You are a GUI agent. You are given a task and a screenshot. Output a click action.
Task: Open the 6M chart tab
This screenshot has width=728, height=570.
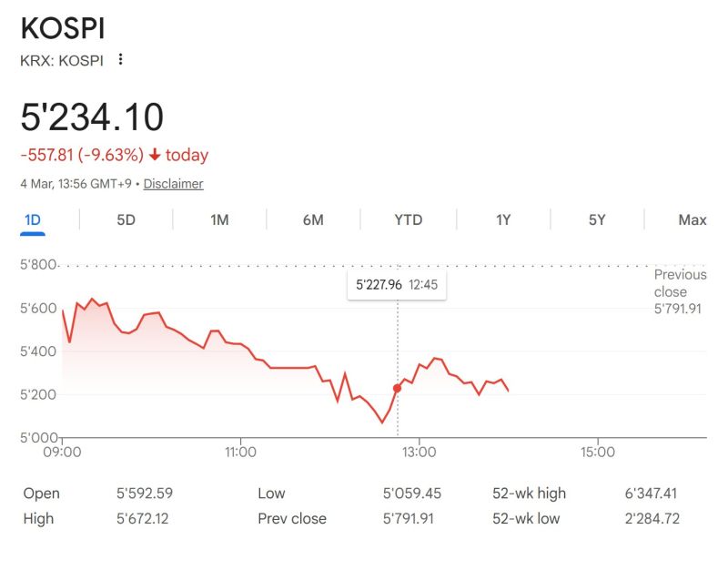click(314, 220)
